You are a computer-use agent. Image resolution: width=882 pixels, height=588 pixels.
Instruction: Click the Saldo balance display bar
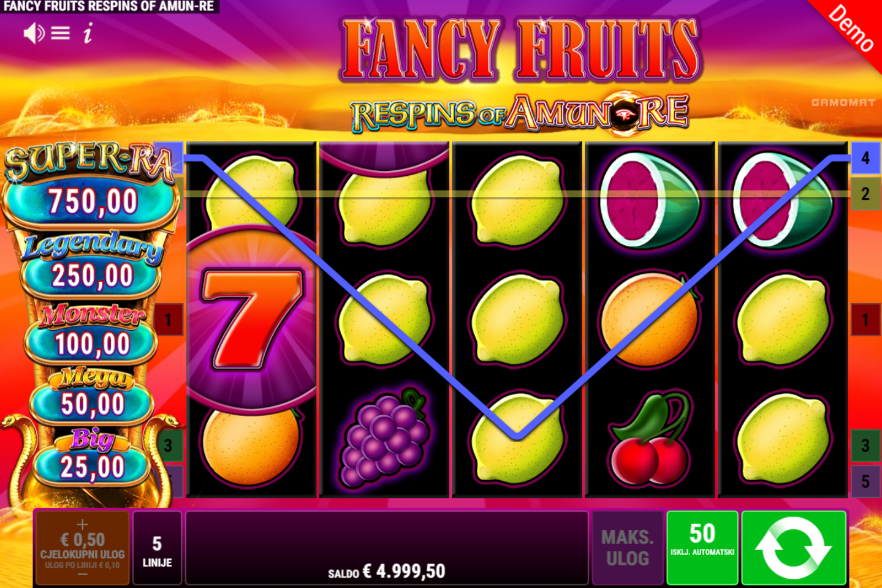387,548
